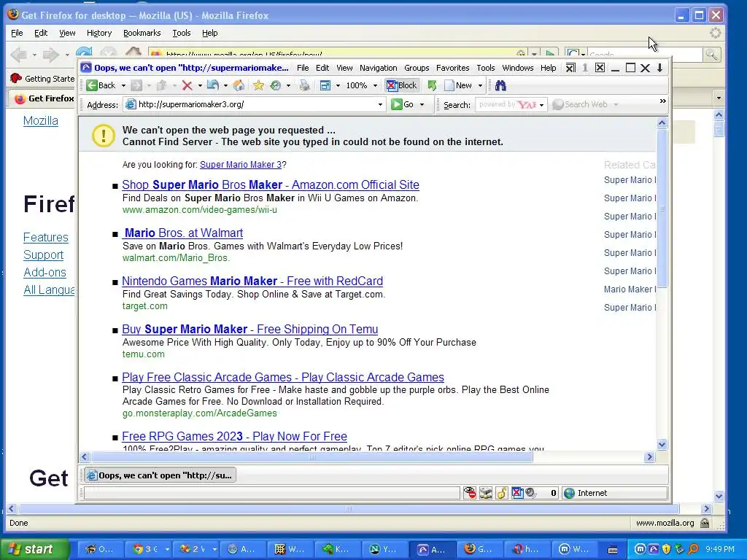Viewport: 747px width, 560px height.
Task: Click Features link in Firefox page
Action: pyautogui.click(x=46, y=237)
